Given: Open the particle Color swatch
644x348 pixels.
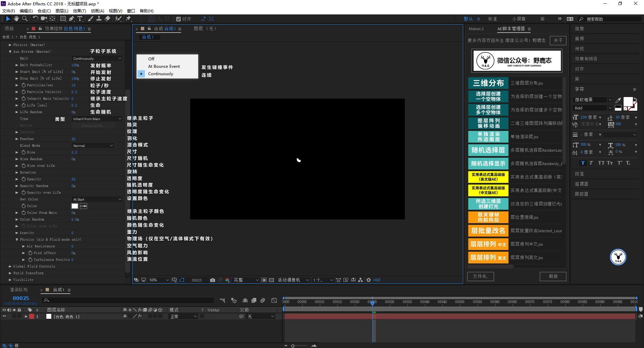Looking at the screenshot, I should click(75, 206).
